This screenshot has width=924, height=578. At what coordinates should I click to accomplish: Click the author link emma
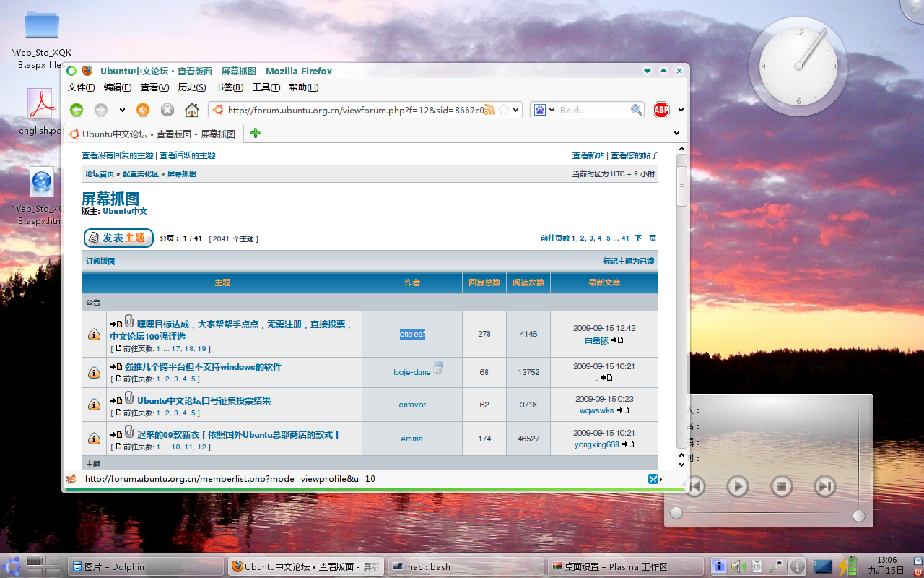pos(412,439)
